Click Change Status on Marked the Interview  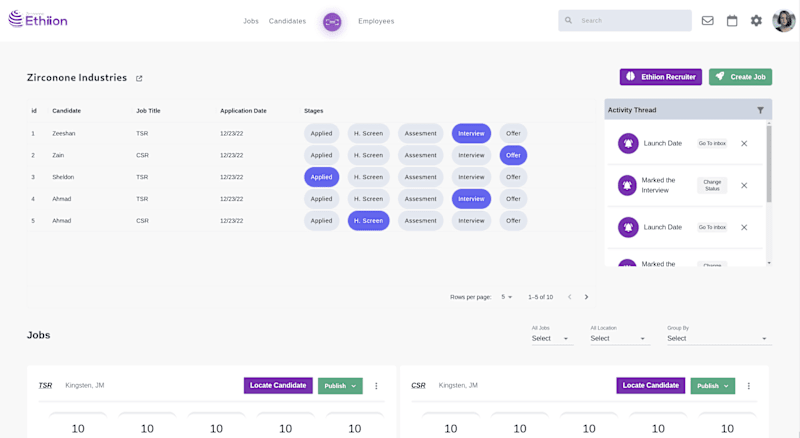point(712,185)
